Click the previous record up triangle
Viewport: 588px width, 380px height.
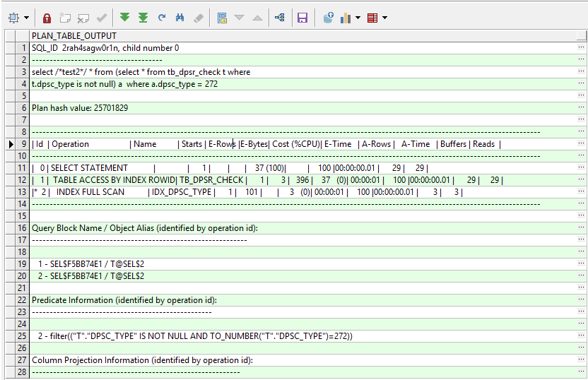(258, 18)
